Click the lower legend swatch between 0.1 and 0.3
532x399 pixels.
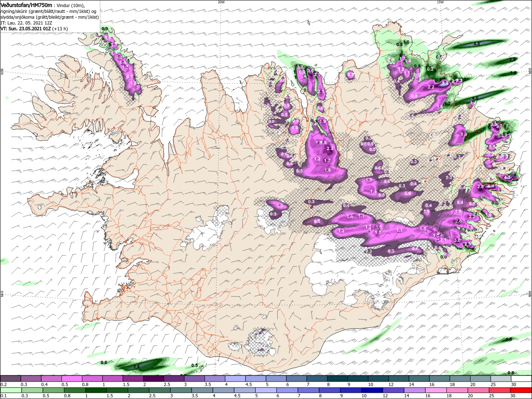click(x=11, y=390)
